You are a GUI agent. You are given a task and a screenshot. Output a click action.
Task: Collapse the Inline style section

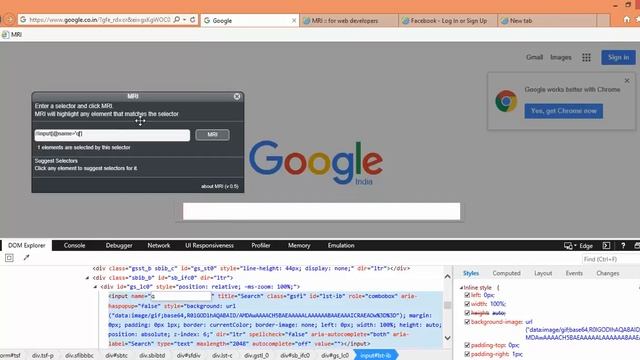coord(461,288)
